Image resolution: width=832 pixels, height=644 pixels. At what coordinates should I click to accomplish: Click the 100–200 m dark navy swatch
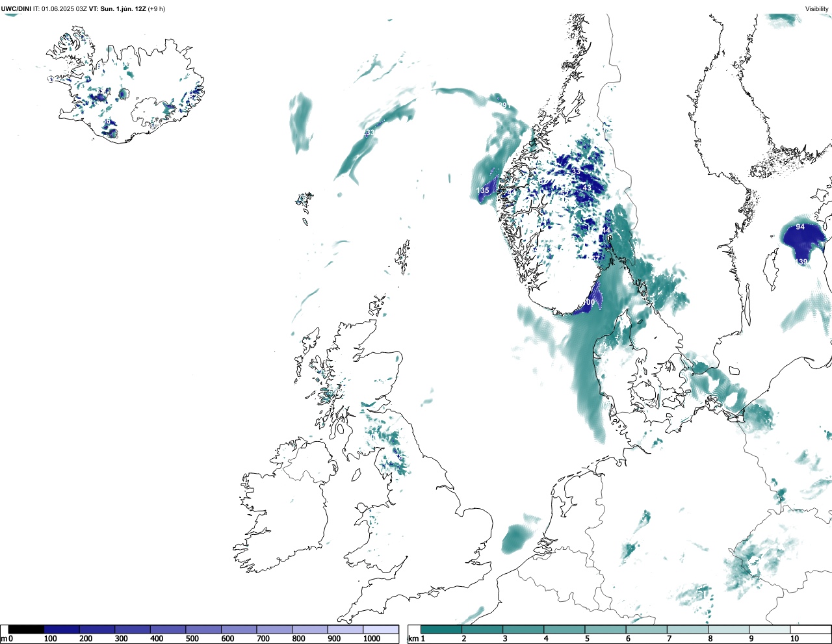[x=62, y=629]
